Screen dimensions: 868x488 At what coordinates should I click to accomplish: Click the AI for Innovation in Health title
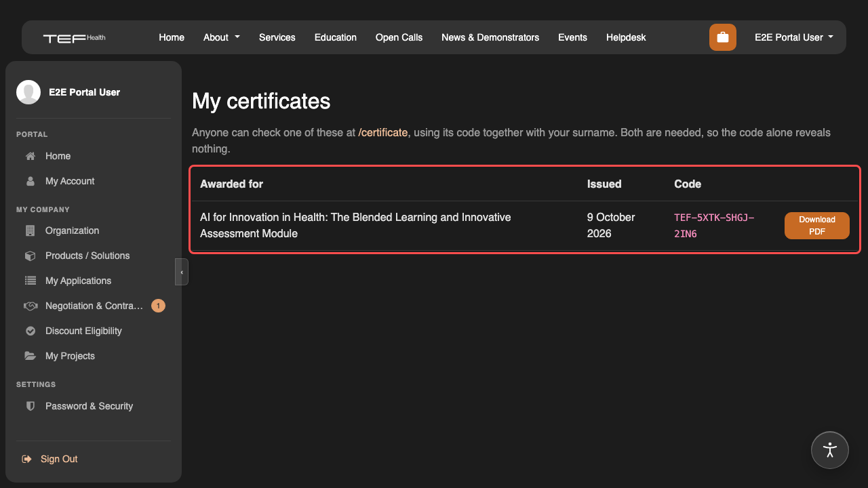pos(355,226)
